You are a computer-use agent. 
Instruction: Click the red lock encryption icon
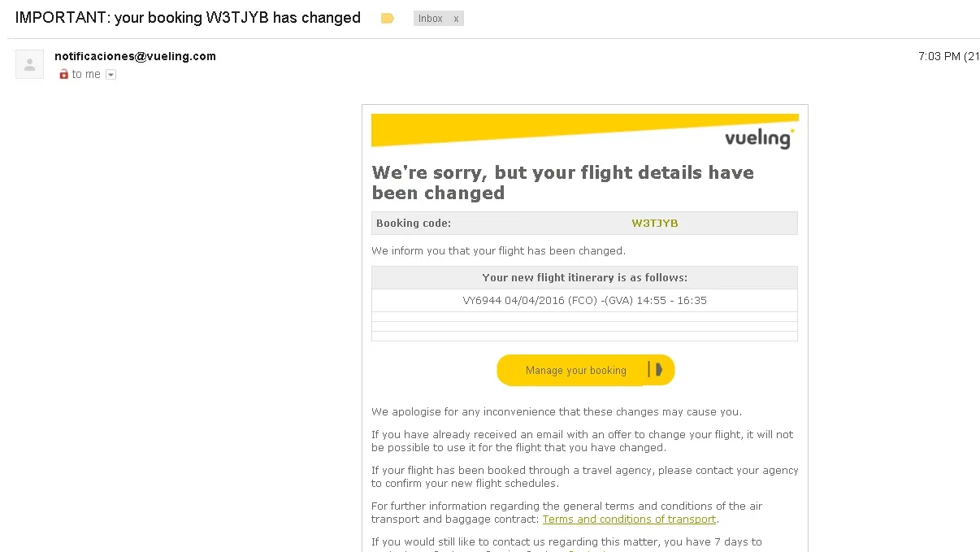(x=64, y=74)
